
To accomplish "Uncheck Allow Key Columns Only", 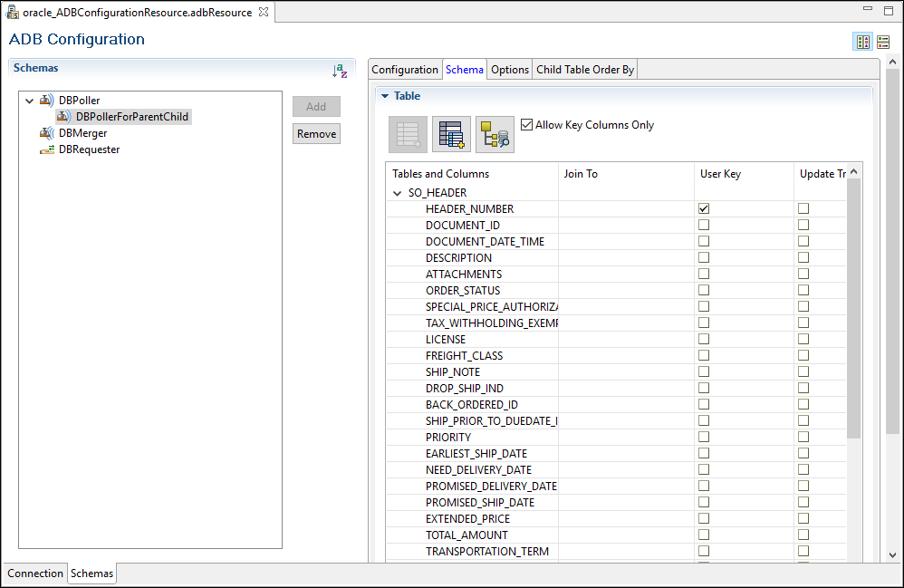I will 527,125.
